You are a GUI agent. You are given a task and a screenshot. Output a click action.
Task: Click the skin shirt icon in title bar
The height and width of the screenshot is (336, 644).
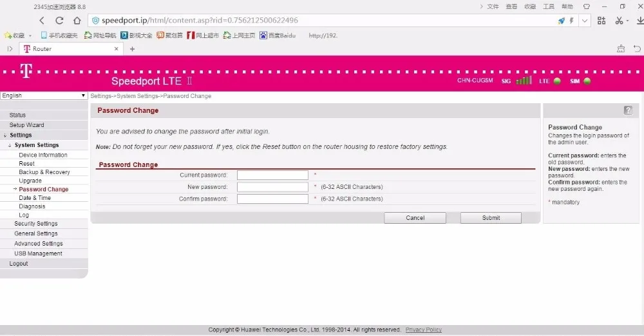(x=587, y=6)
